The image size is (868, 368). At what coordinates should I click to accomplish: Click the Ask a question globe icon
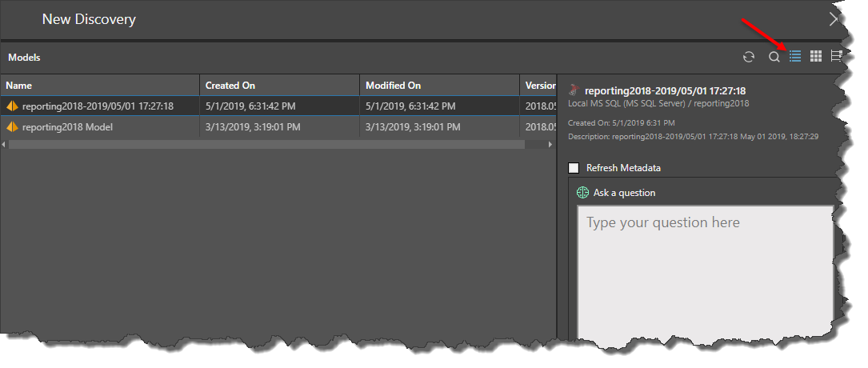tap(582, 193)
